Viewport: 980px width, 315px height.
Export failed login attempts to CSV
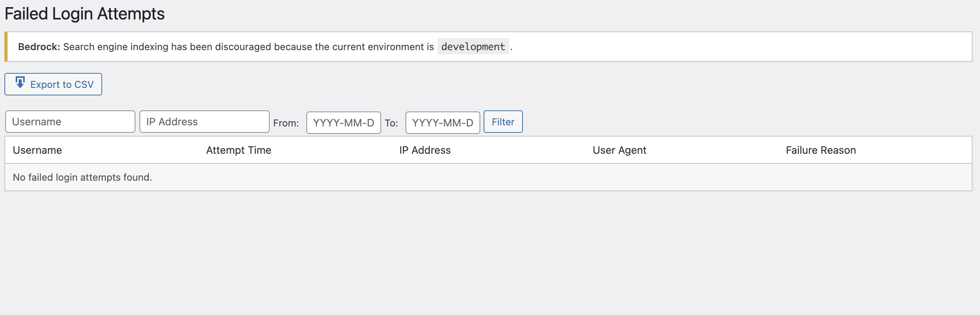[53, 84]
